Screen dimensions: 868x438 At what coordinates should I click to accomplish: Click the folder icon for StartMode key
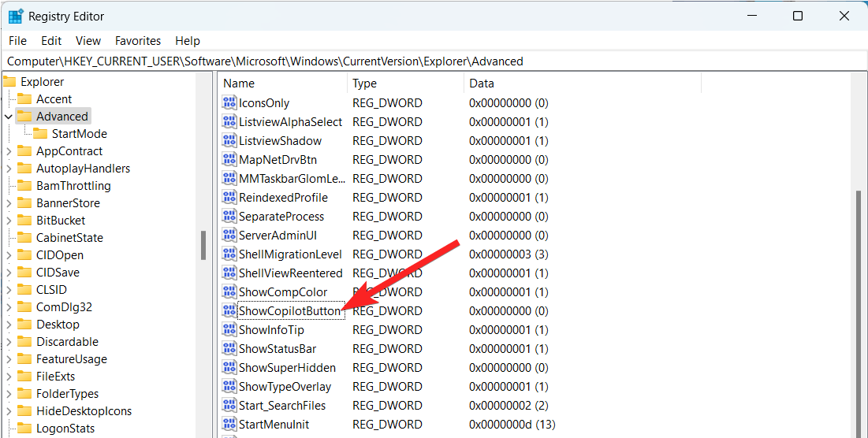click(x=39, y=134)
